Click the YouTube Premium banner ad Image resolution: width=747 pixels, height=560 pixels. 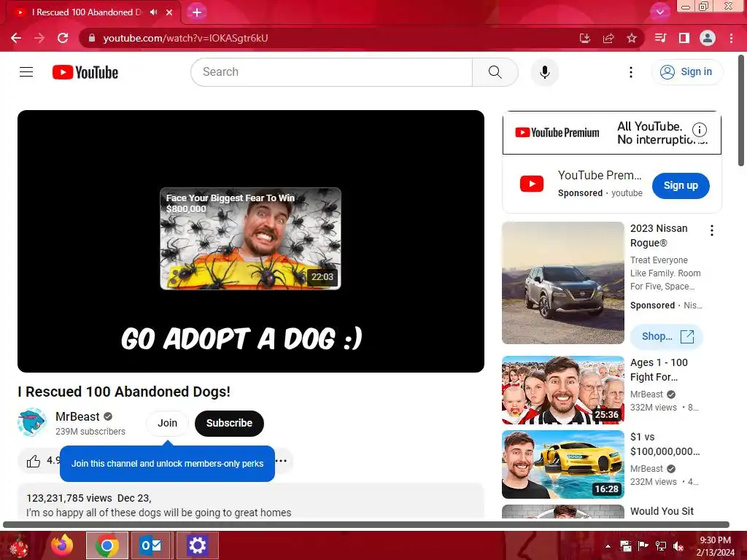point(612,133)
